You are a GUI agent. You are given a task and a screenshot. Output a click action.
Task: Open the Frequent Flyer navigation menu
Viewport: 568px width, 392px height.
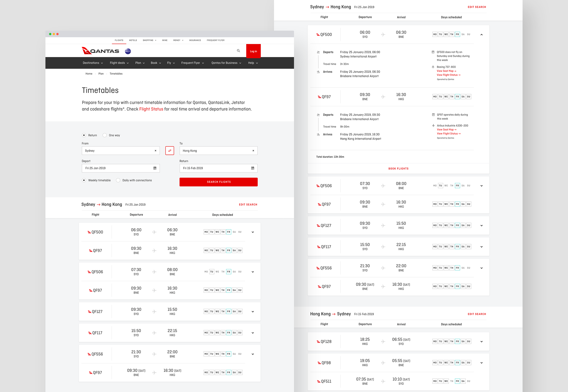click(x=192, y=63)
